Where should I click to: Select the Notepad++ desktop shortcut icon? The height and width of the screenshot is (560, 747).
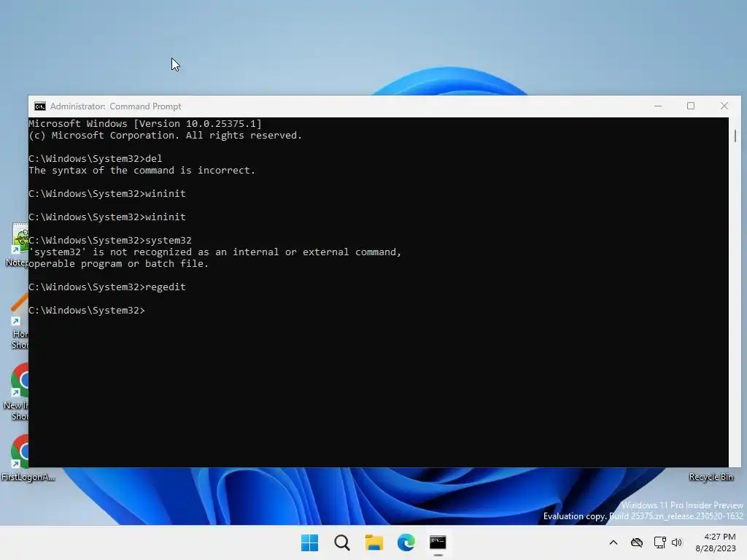20,238
